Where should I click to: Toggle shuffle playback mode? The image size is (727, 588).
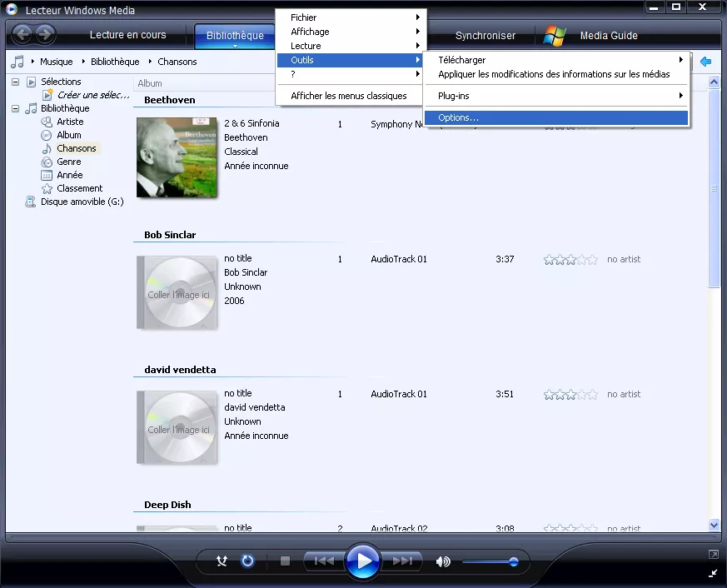[222, 561]
